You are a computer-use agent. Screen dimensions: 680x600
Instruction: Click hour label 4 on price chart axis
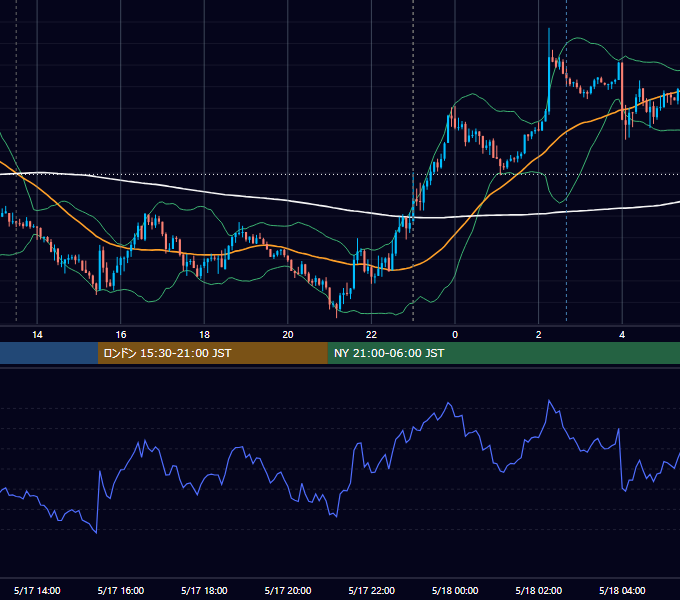(622, 335)
